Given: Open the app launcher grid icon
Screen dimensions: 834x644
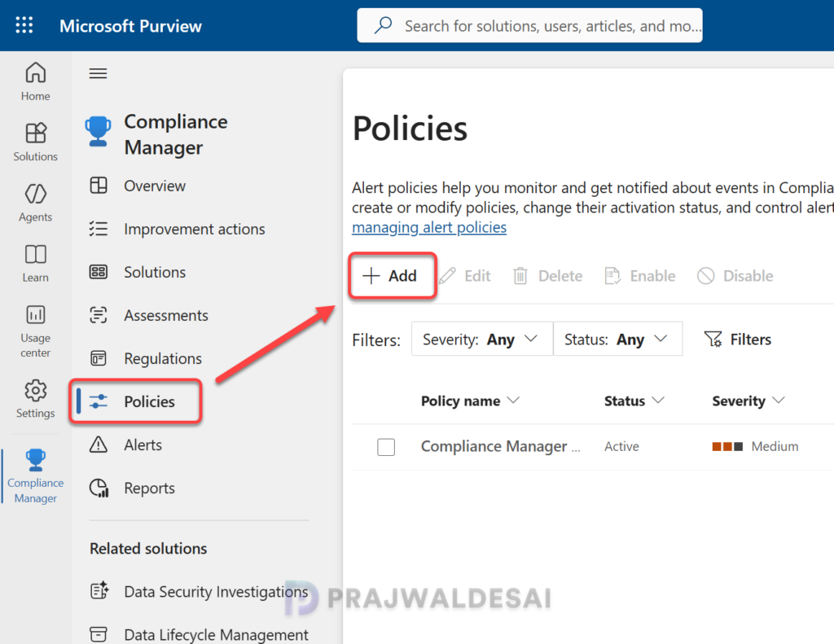Looking at the screenshot, I should coord(24,25).
